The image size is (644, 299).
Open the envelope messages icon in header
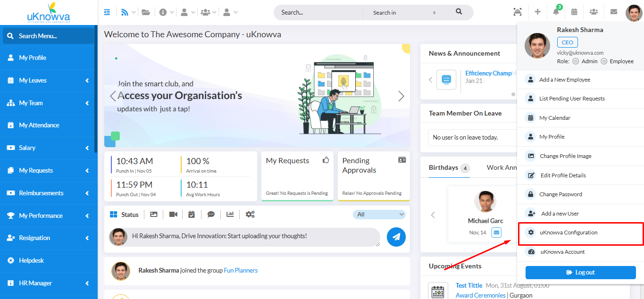point(613,12)
